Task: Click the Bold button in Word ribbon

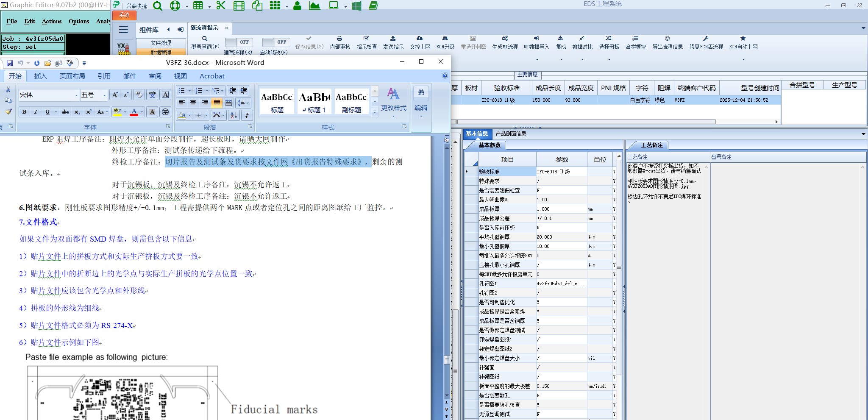Action: point(24,112)
